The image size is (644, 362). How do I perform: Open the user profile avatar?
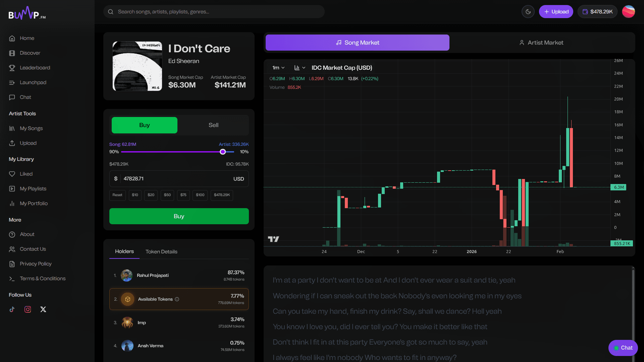[x=628, y=12]
